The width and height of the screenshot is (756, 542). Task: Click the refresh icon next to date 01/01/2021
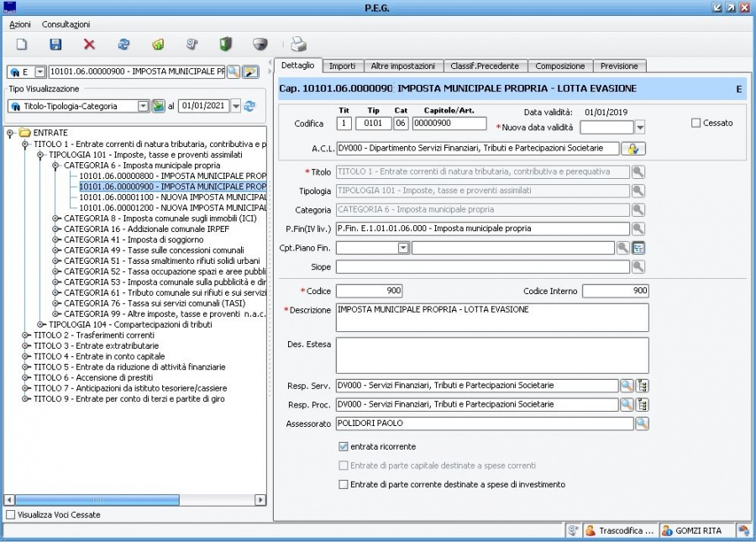point(249,107)
